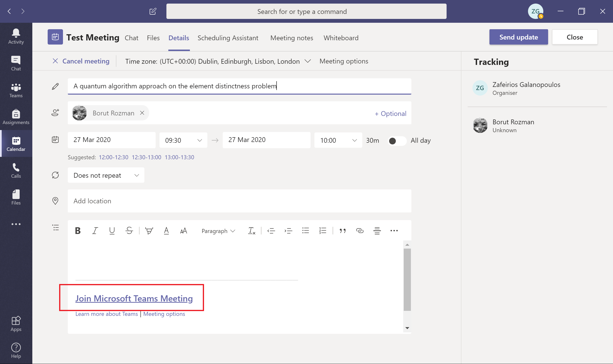
Task: Add optional attendees with + Optional
Action: [x=391, y=114]
